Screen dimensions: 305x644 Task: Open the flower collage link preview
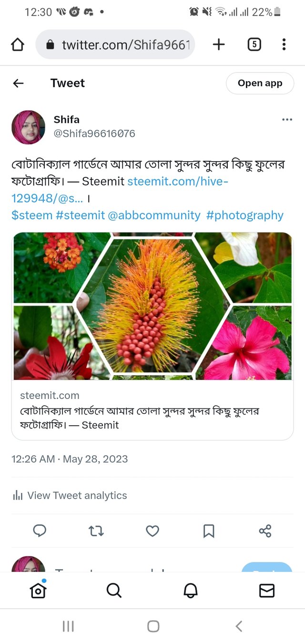152,306
